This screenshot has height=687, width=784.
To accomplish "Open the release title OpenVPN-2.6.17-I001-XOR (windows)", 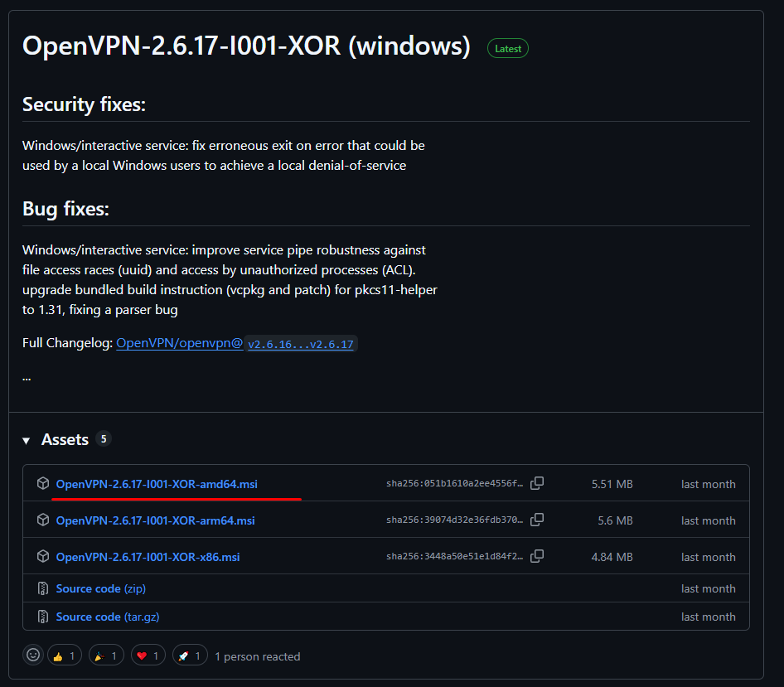I will click(246, 46).
